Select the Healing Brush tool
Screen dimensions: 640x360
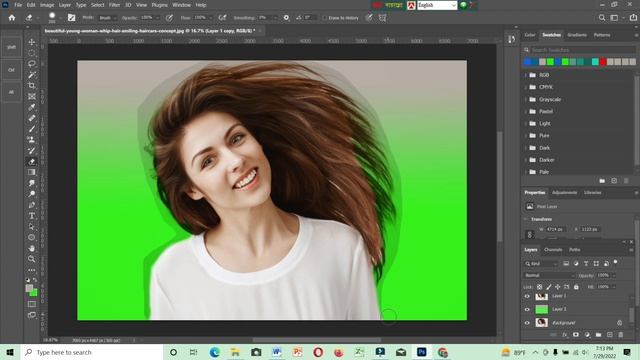[x=32, y=118]
